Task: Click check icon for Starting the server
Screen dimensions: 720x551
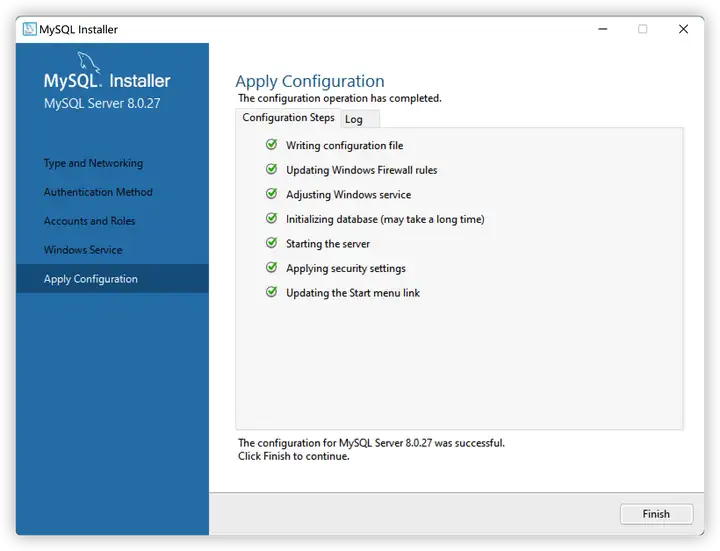Action: pyautogui.click(x=272, y=243)
